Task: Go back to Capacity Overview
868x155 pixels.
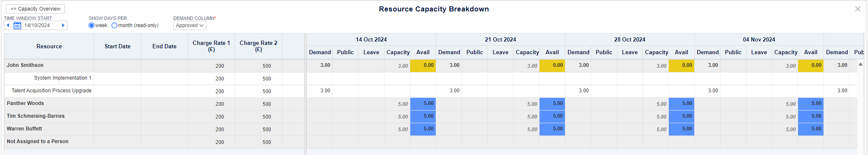Action: point(36,9)
